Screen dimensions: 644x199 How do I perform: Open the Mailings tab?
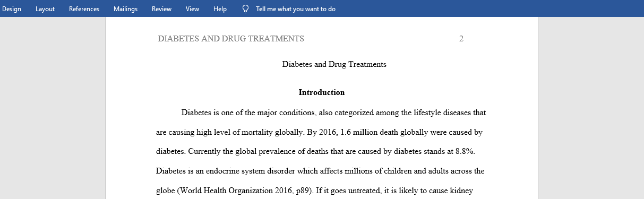125,9
